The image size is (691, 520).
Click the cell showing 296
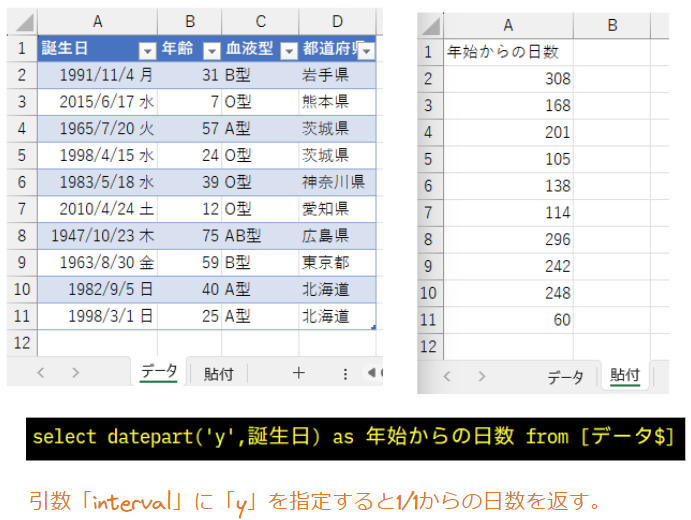click(x=508, y=240)
